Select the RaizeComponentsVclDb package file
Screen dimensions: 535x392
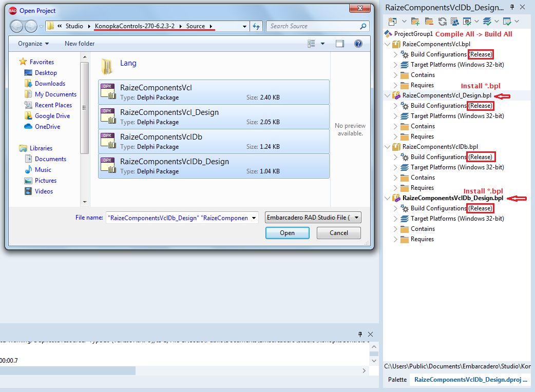tap(214, 141)
